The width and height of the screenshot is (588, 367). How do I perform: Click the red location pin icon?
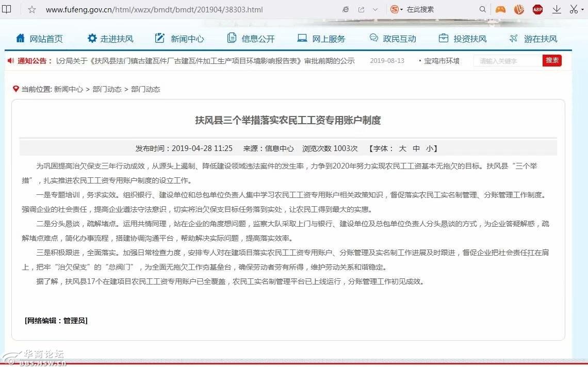[x=16, y=89]
